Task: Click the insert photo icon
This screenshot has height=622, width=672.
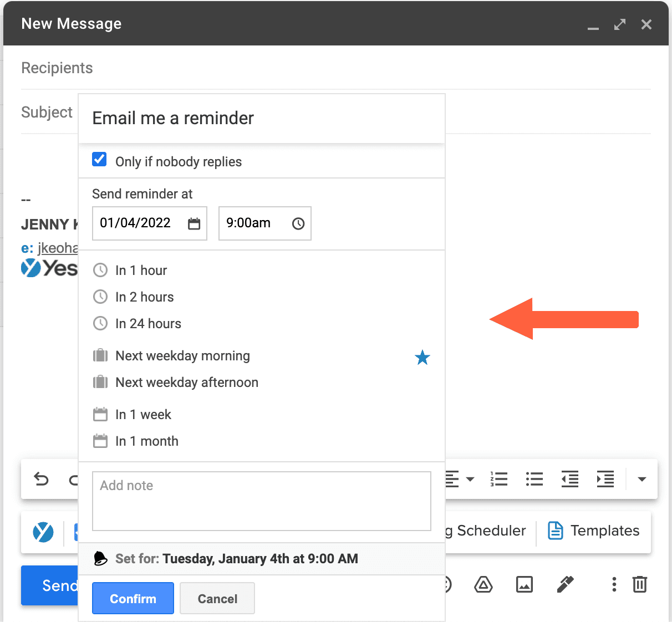Action: click(524, 584)
